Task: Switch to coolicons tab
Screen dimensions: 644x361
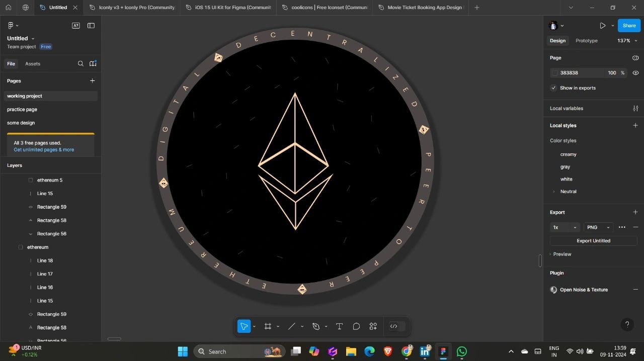Action: [325, 8]
